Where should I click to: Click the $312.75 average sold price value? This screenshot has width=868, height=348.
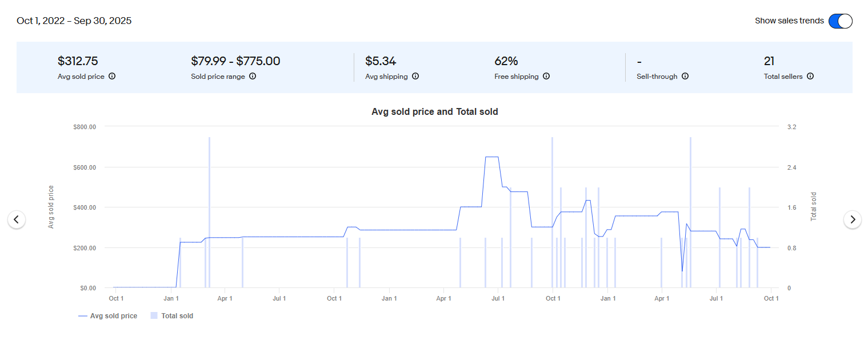pos(82,61)
